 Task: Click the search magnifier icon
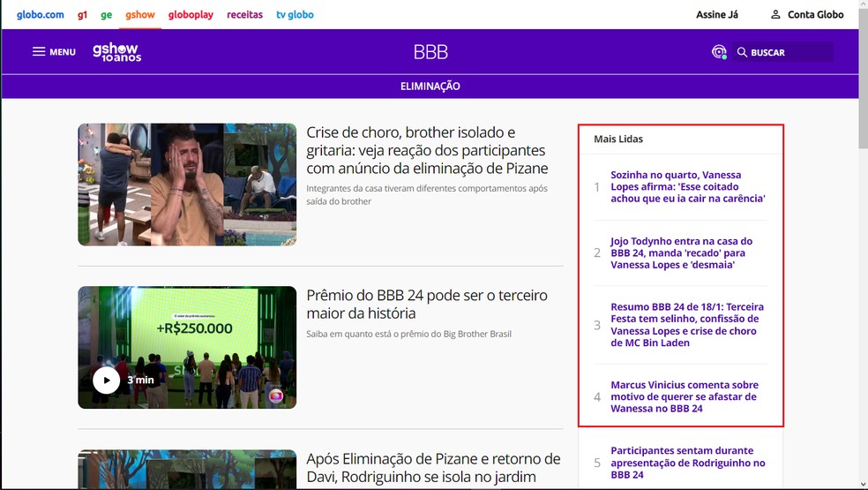pyautogui.click(x=742, y=52)
